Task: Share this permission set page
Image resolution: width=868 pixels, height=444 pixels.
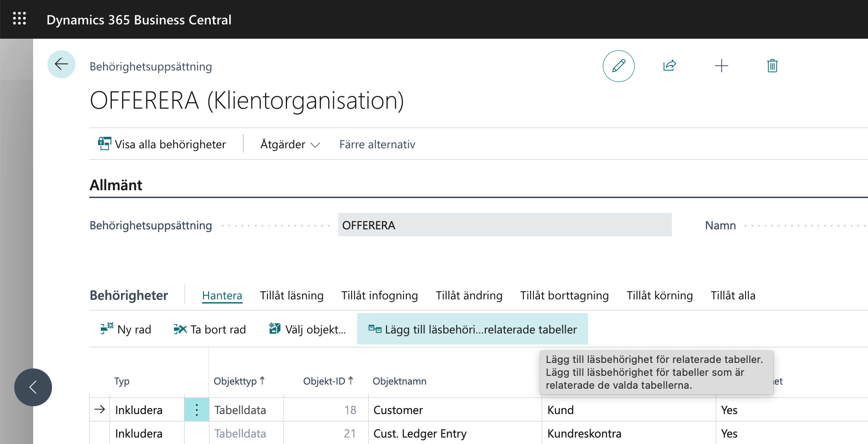Action: click(670, 65)
